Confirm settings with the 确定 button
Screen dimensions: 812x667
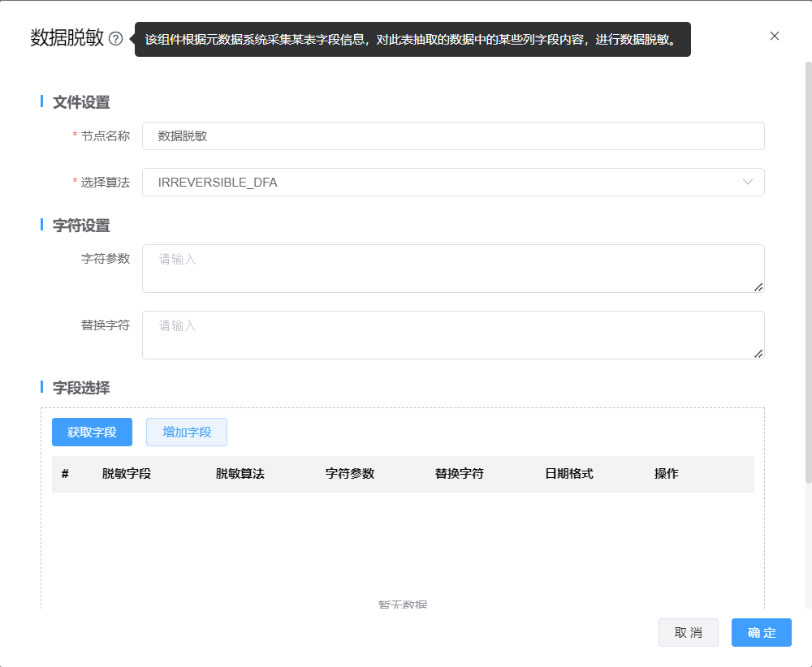761,633
